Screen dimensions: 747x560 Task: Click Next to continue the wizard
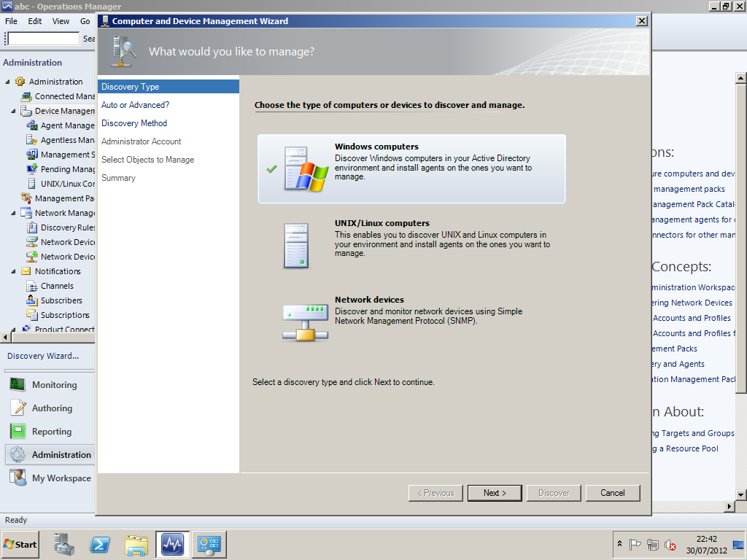pyautogui.click(x=495, y=493)
